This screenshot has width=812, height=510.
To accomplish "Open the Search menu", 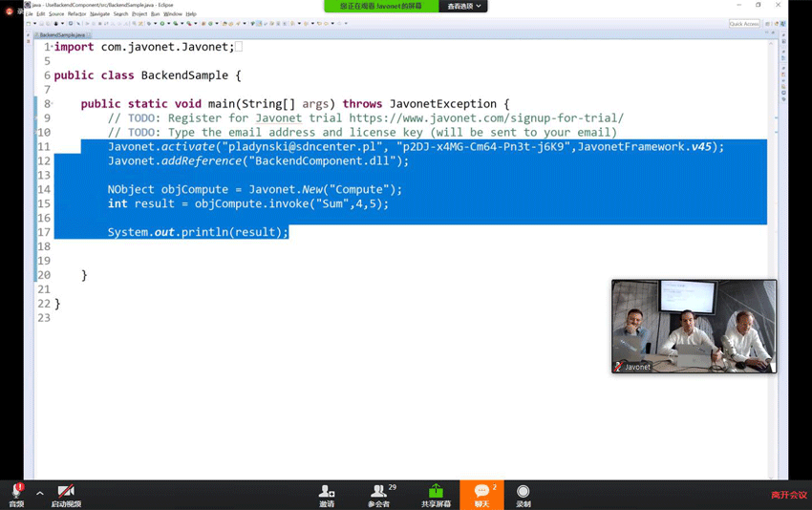I will [120, 14].
